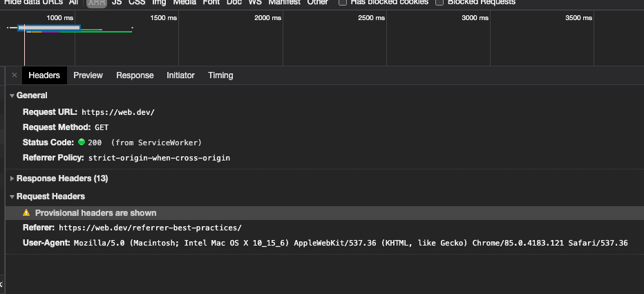Click the warning icon beside Provisional headers
Viewport: 644px width, 294px height.
click(27, 213)
